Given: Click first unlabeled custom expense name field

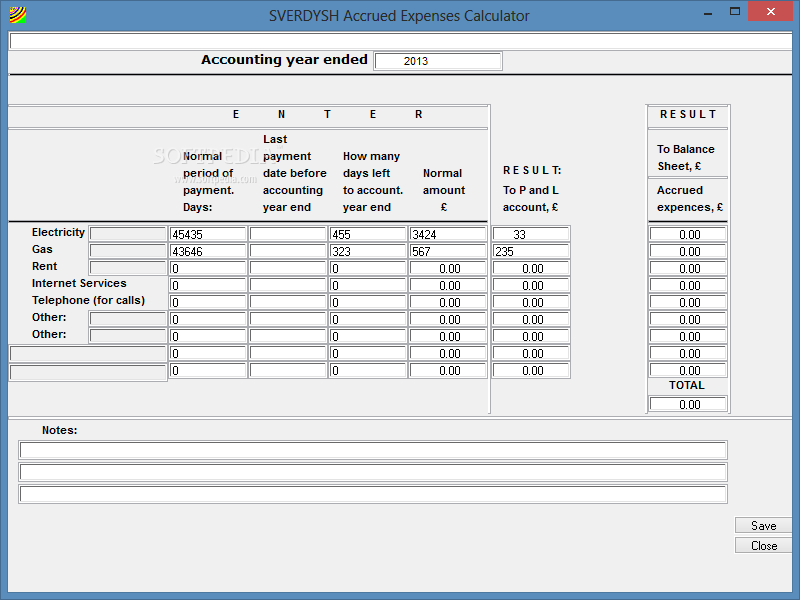Looking at the screenshot, I should (88, 354).
